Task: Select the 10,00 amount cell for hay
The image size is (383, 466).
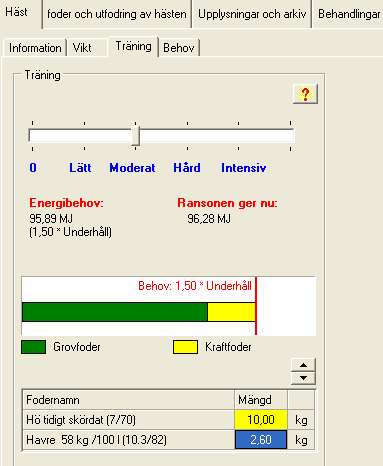Action: (x=261, y=420)
